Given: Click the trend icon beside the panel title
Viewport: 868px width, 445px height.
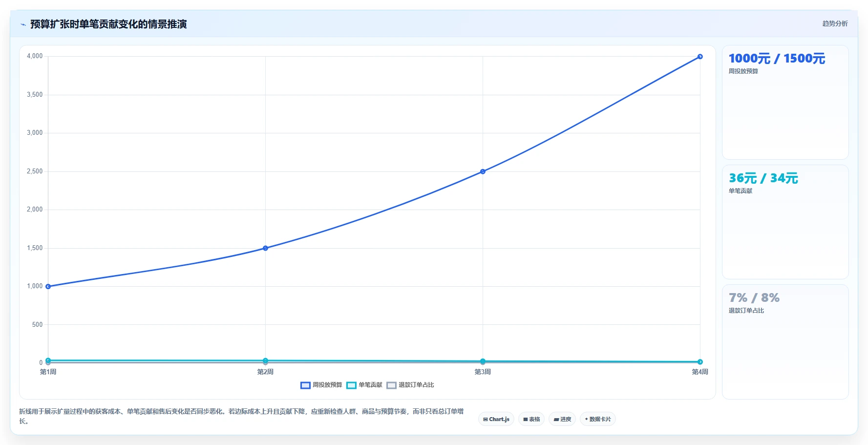Looking at the screenshot, I should [23, 24].
